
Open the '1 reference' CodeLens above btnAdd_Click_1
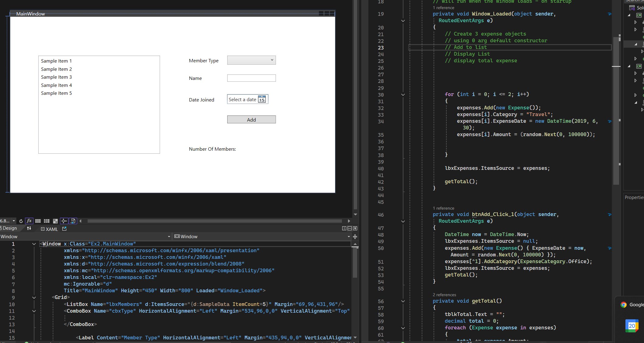(x=444, y=208)
